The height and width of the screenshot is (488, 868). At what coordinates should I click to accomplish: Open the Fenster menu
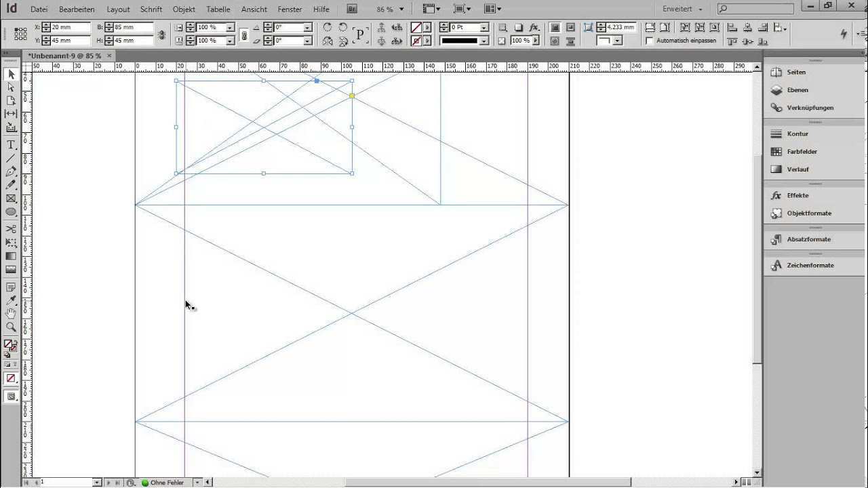pyautogui.click(x=290, y=9)
